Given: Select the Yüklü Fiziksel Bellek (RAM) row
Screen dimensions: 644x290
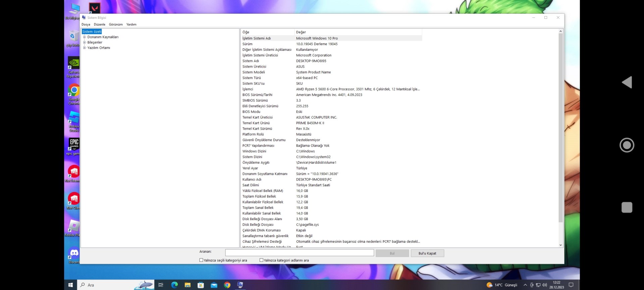Looking at the screenshot, I should (x=331, y=191).
